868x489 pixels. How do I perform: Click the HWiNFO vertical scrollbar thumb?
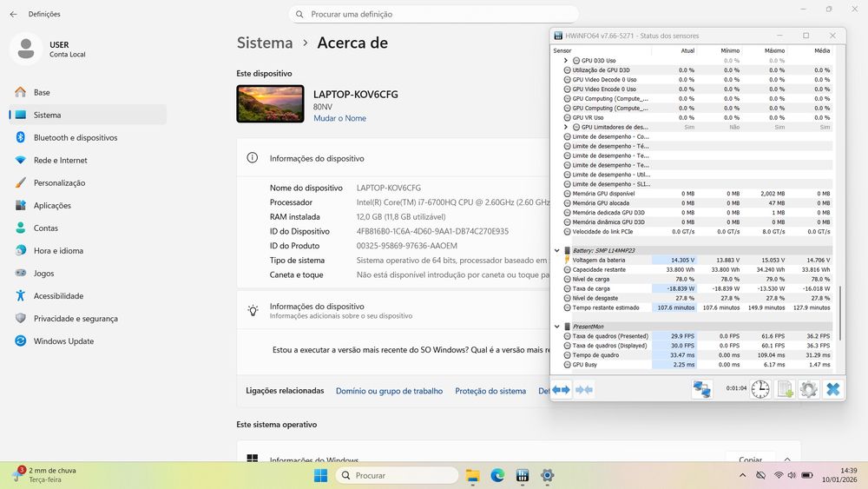(839, 314)
